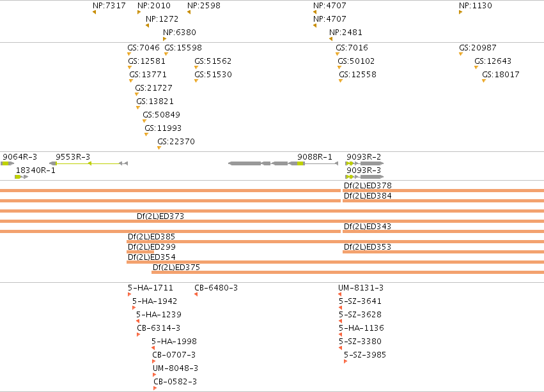Click the GS:22370 insertion triangle
Image resolution: width=544 pixels, height=392 pixels.
click(x=159, y=148)
